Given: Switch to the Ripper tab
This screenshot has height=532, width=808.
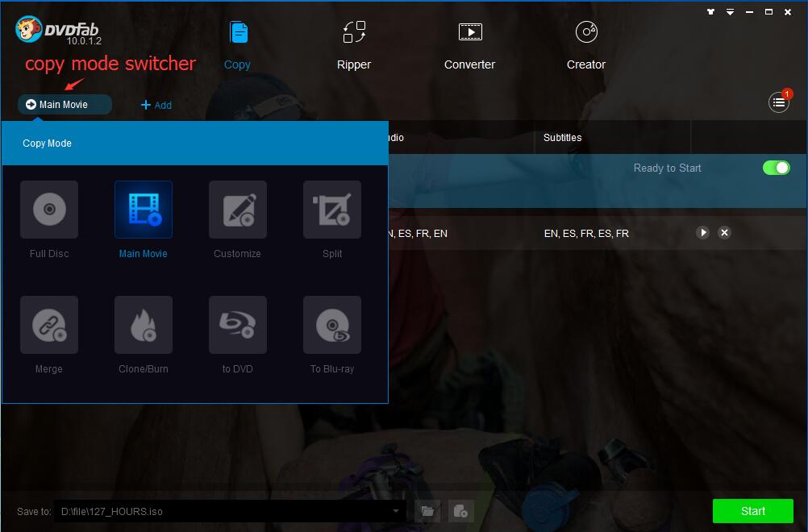Looking at the screenshot, I should pyautogui.click(x=354, y=45).
